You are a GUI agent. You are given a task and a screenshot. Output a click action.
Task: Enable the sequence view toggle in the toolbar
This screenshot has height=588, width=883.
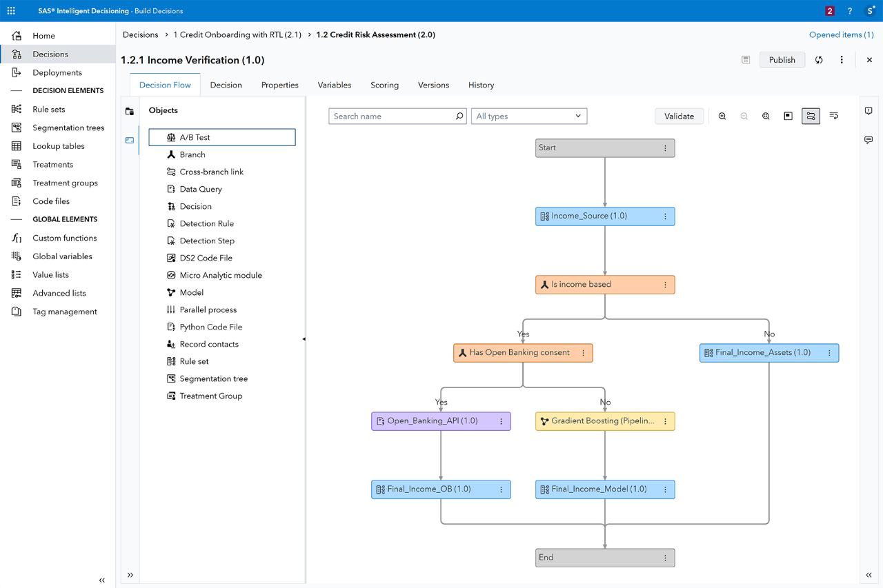pyautogui.click(x=833, y=116)
